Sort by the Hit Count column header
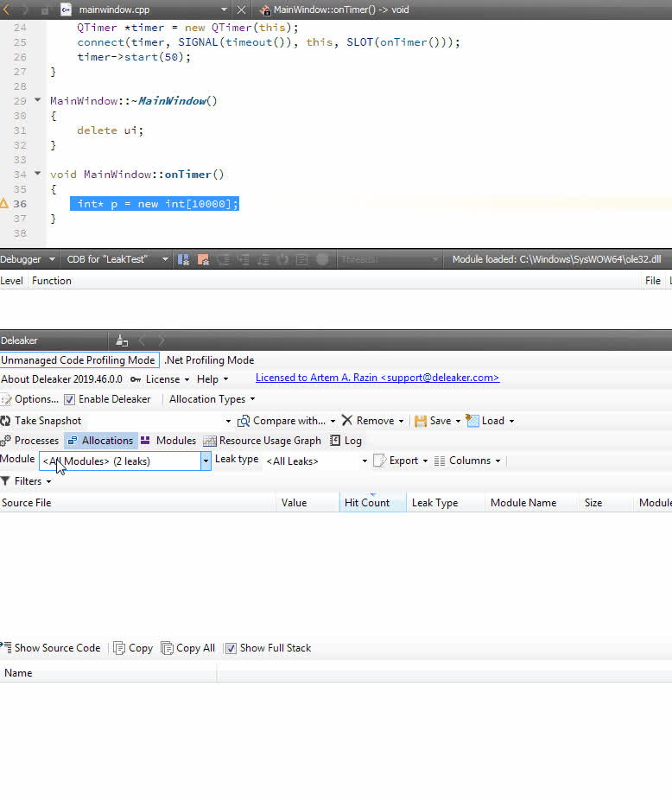This screenshot has width=672, height=801. tap(367, 503)
